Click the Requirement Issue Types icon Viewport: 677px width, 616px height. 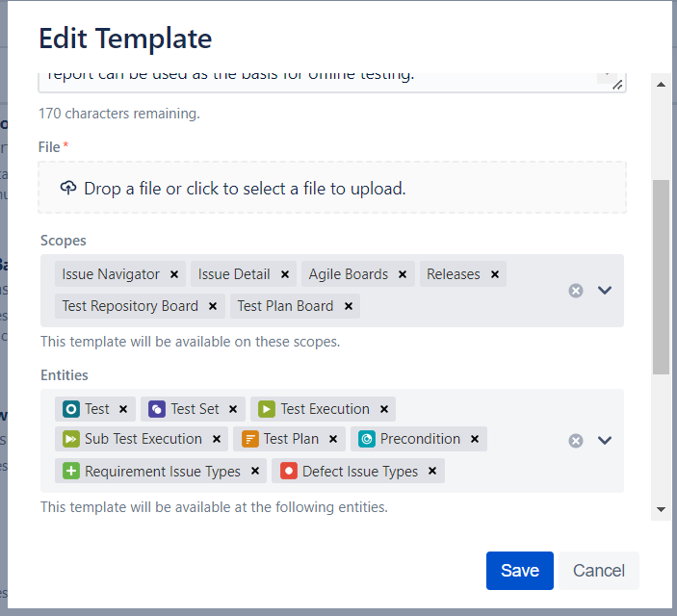[70, 472]
